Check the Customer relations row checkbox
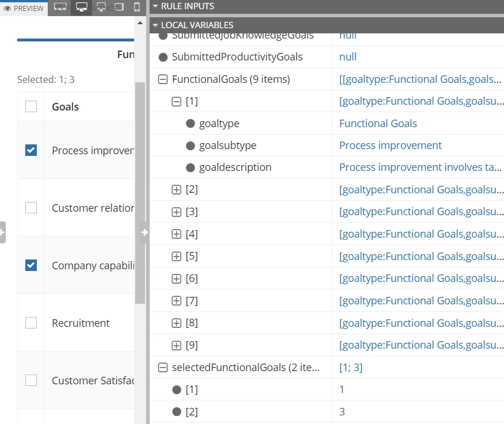The width and height of the screenshot is (504, 424). click(31, 208)
